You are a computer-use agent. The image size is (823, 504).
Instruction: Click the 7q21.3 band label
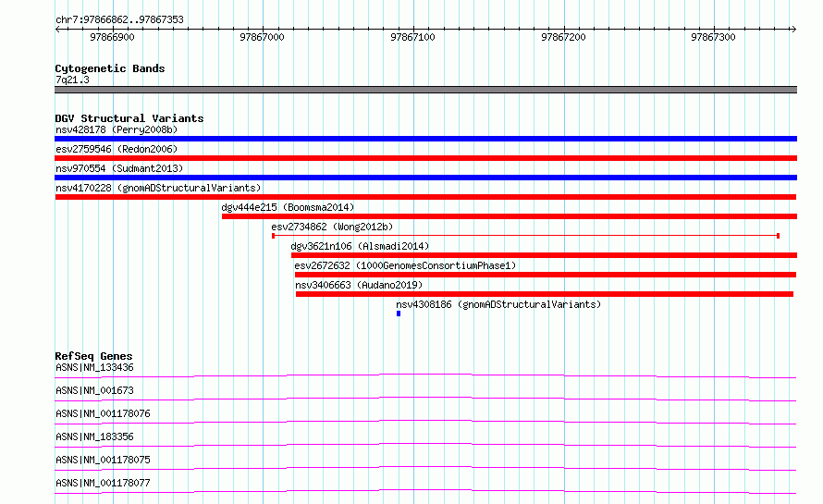tap(72, 80)
